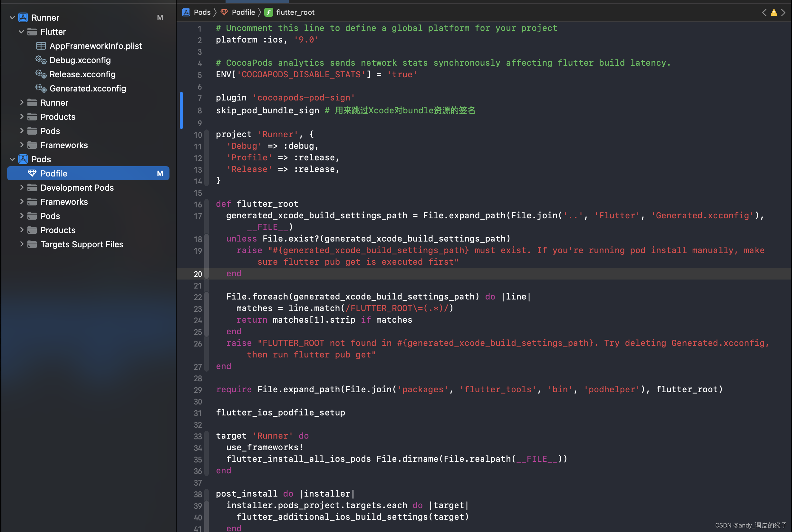
Task: Click the Podfile ruby gem icon
Action: [x=32, y=173]
